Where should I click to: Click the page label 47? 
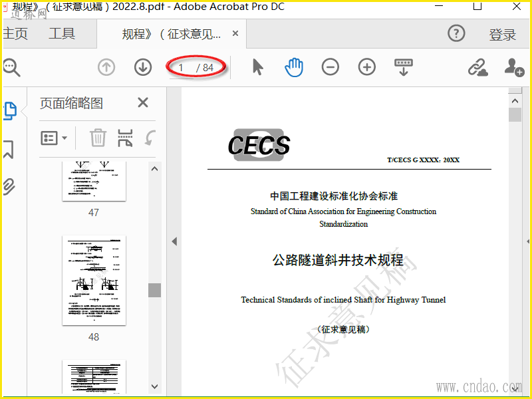[x=94, y=213]
